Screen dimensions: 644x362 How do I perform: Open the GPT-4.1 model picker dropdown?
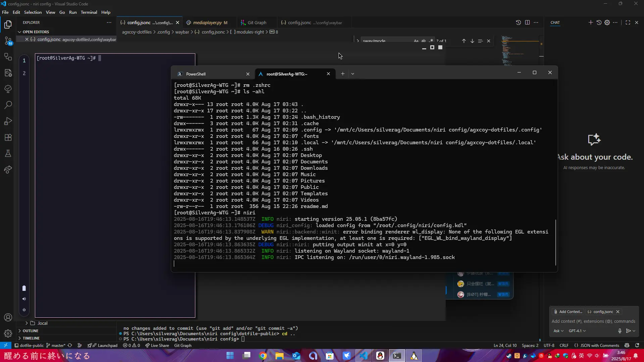click(577, 331)
